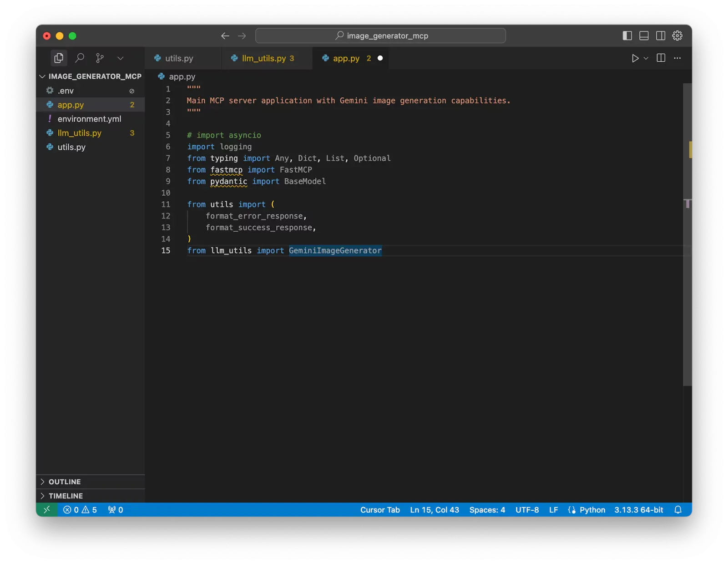Expand the OUTLINE section

coord(91,482)
